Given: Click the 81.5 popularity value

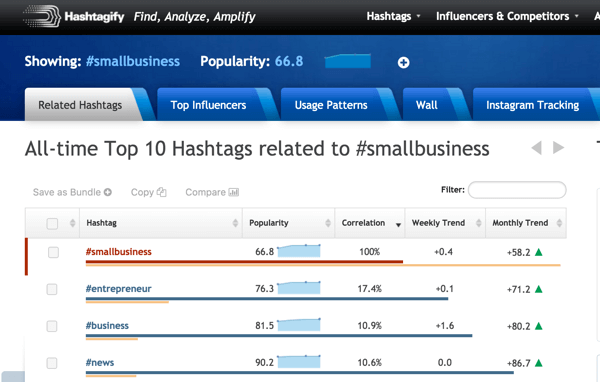Looking at the screenshot, I should (264, 325).
